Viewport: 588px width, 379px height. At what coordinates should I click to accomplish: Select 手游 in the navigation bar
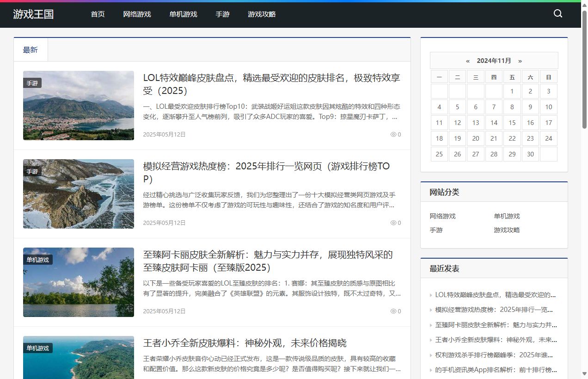[x=222, y=14]
